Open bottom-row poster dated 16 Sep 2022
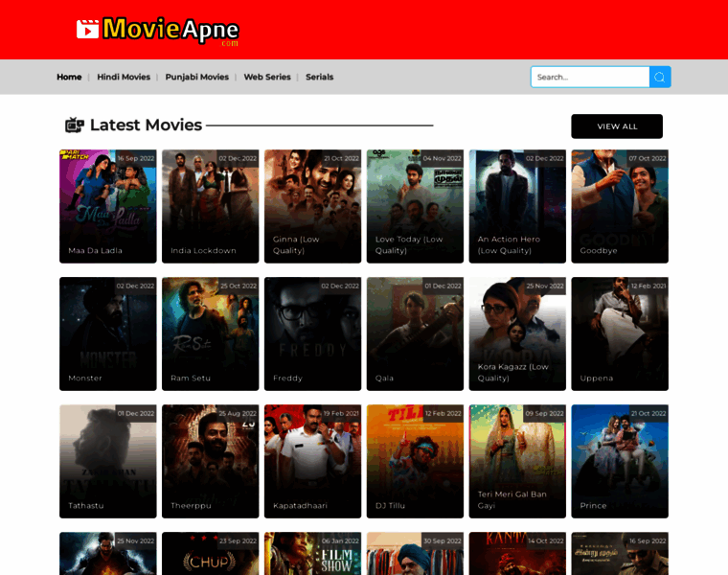The height and width of the screenshot is (575, 728). (620, 554)
